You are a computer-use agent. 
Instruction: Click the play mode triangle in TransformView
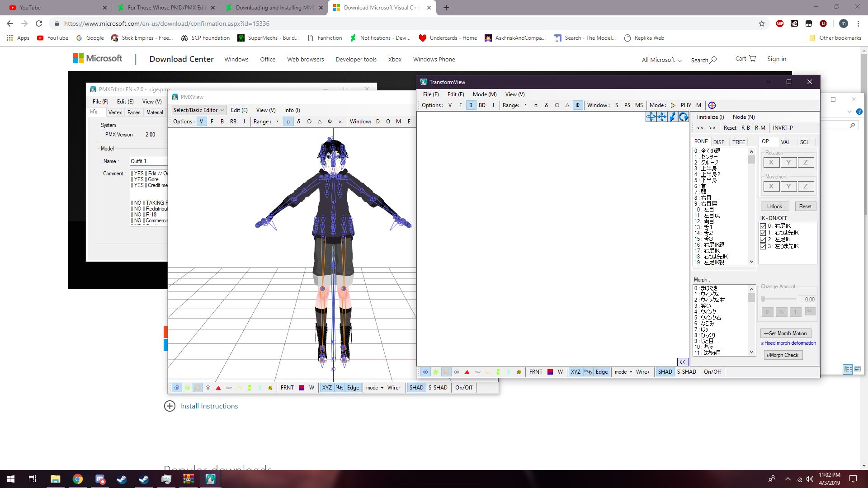(x=673, y=105)
